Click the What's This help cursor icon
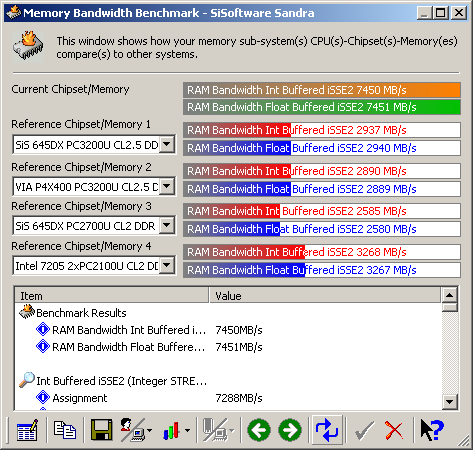Screen dimensions: 473x450 click(x=432, y=430)
